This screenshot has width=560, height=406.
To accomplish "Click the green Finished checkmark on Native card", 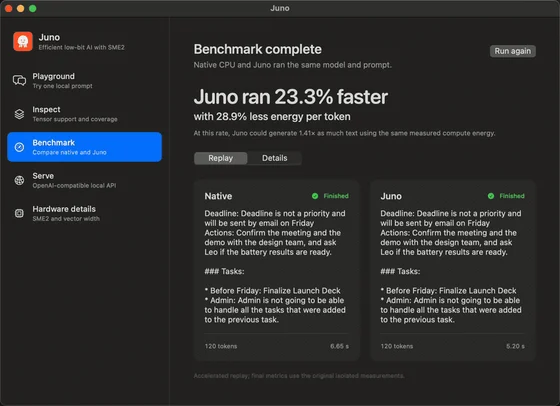I will (x=315, y=196).
